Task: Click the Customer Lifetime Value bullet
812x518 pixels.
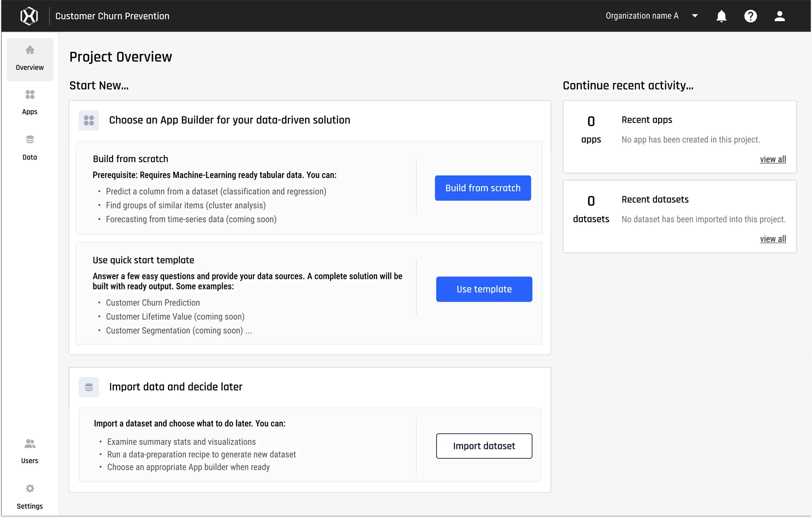Action: tap(175, 317)
